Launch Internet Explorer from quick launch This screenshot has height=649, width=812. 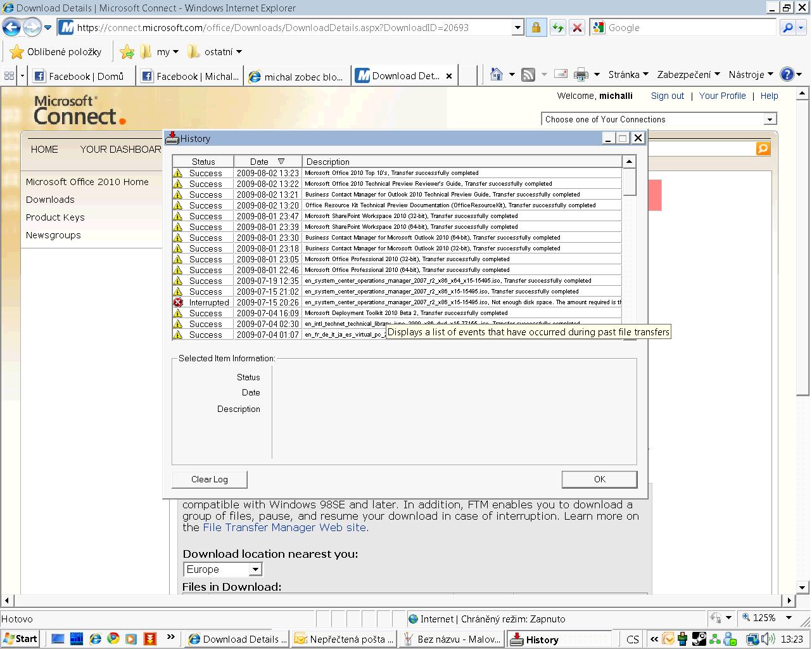95,639
